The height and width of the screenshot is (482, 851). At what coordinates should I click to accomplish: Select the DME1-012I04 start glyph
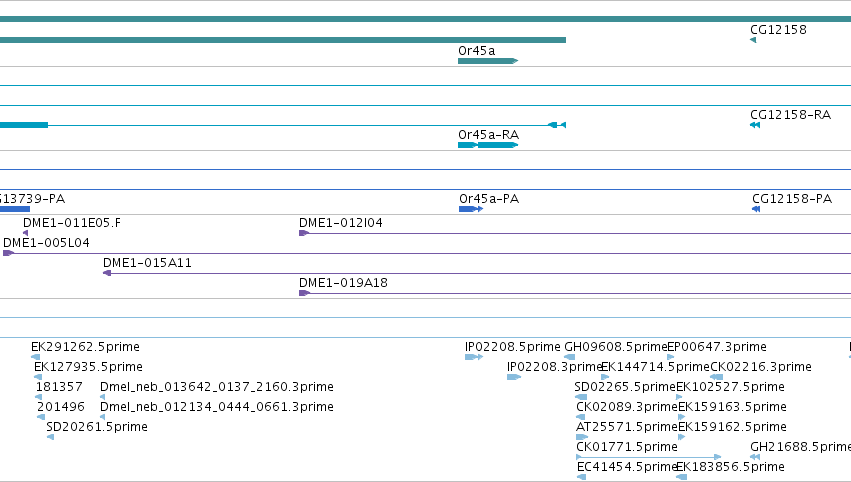click(x=304, y=233)
